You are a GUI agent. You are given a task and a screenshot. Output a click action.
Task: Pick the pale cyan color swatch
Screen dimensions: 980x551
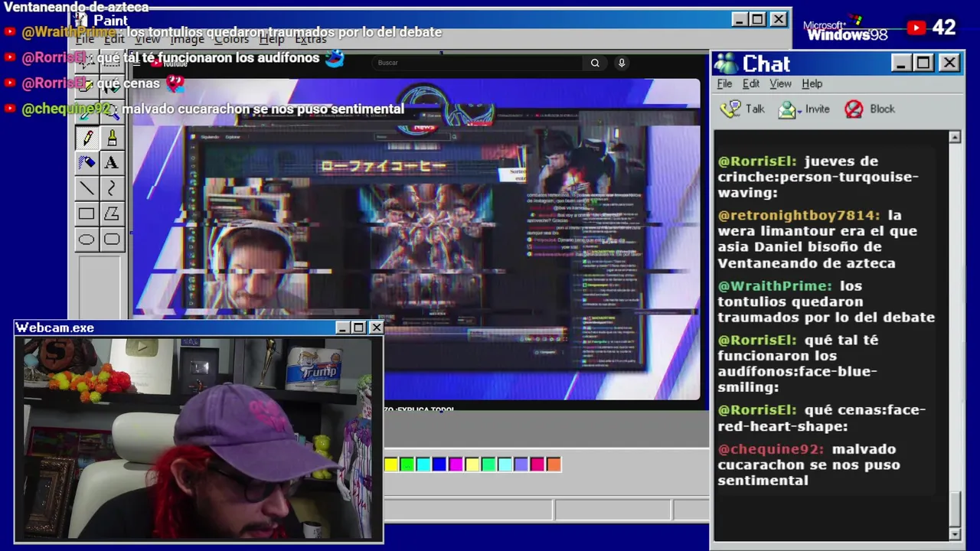click(505, 464)
